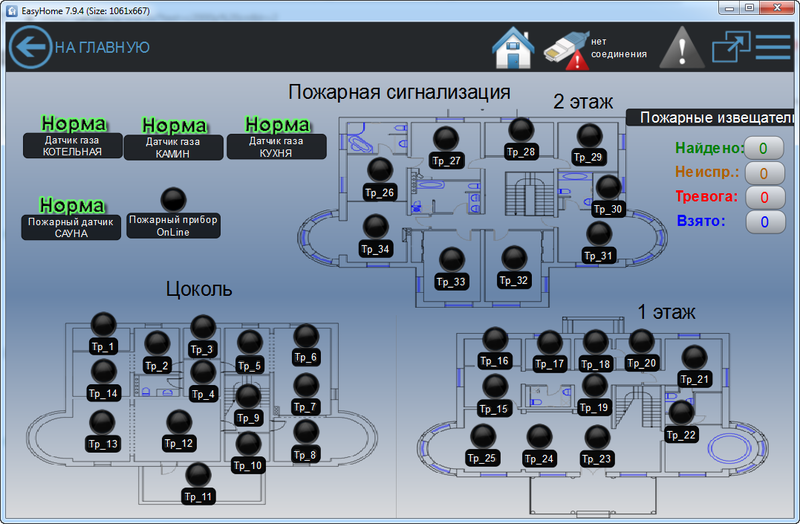Click the Тревога counter field

(764, 197)
